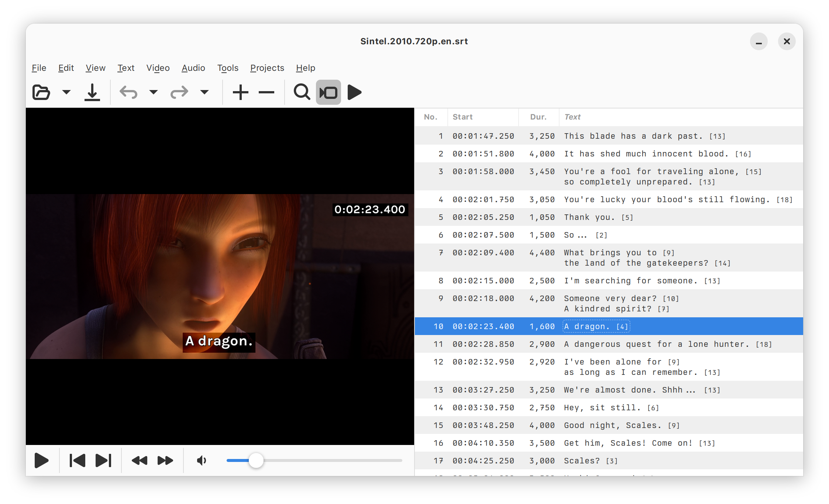The height and width of the screenshot is (504, 829).
Task: Open the Projects menu
Action: (267, 68)
